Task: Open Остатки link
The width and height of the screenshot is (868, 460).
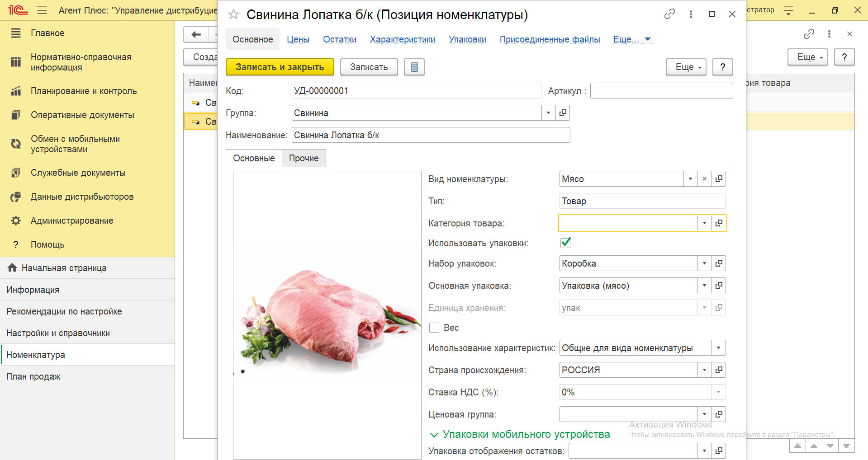Action: point(340,39)
